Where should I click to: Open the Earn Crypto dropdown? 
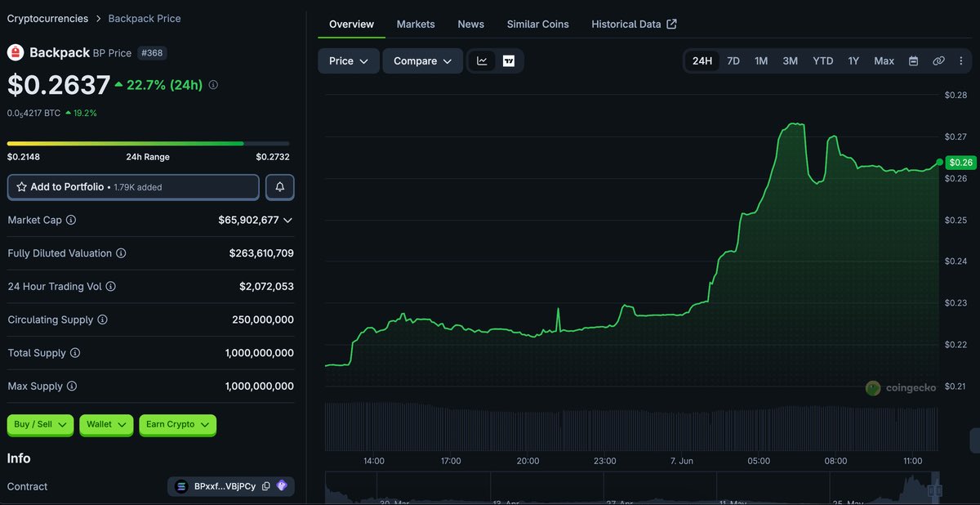pos(177,424)
